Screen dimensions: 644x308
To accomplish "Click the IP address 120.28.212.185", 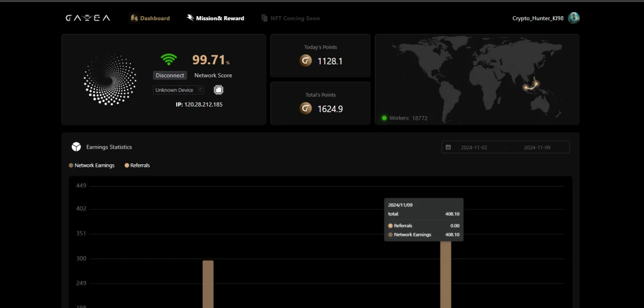I will (x=203, y=105).
